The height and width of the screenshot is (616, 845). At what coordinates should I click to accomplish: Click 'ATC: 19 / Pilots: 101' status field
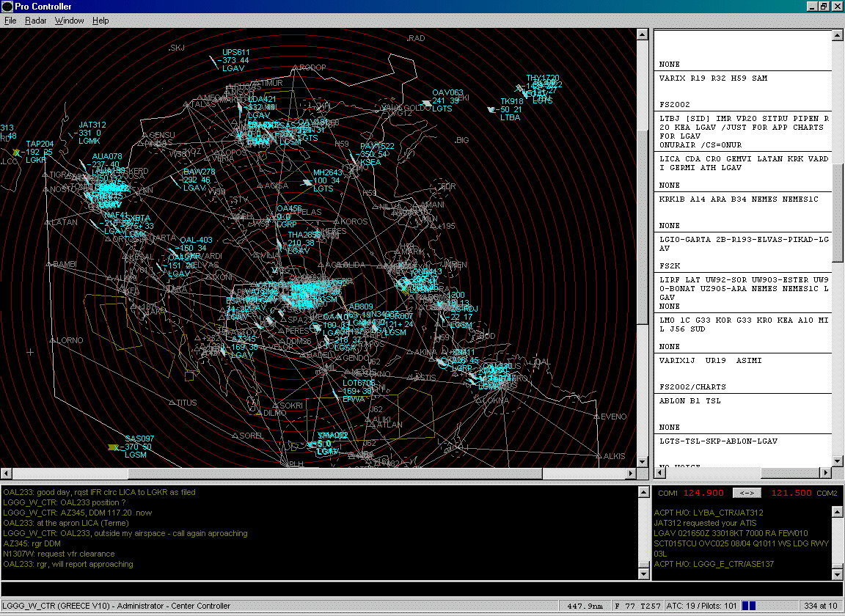pos(703,606)
